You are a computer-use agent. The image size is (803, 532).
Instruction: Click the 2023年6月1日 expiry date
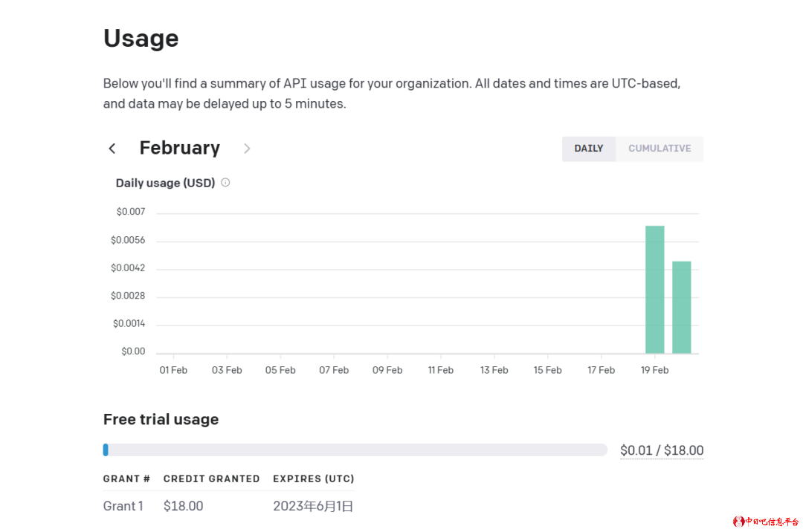point(312,506)
